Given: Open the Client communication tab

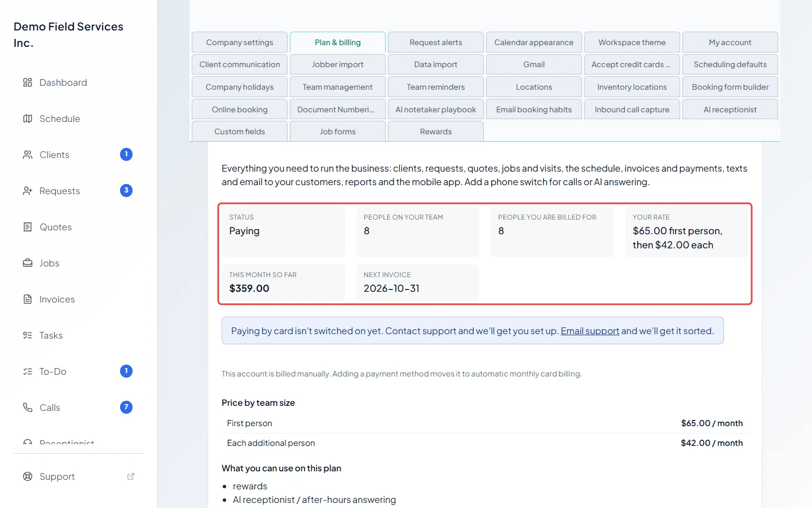Looking at the screenshot, I should (x=240, y=64).
